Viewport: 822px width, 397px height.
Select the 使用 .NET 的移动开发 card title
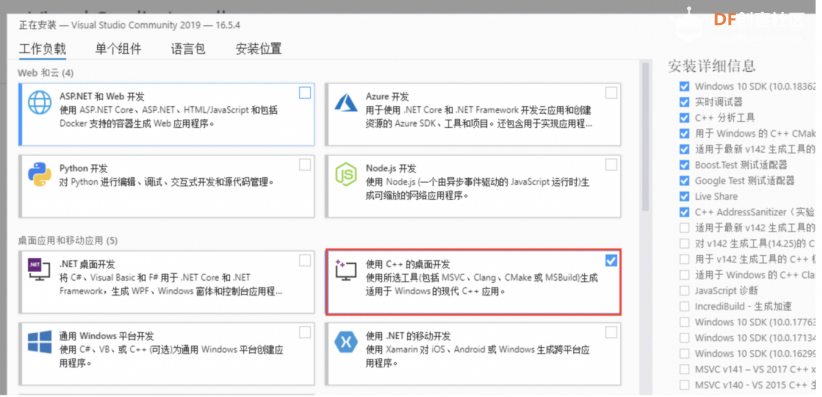tap(408, 336)
